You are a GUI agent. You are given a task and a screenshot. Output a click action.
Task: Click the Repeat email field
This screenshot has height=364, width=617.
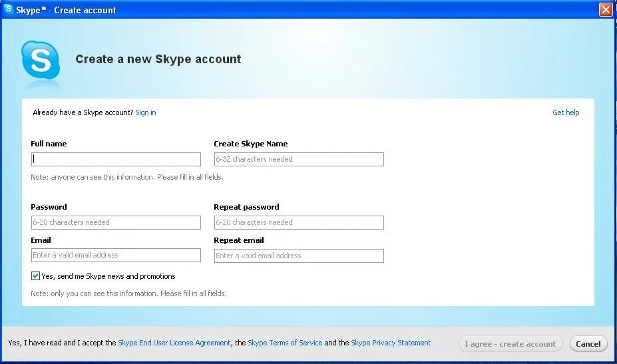(x=299, y=256)
